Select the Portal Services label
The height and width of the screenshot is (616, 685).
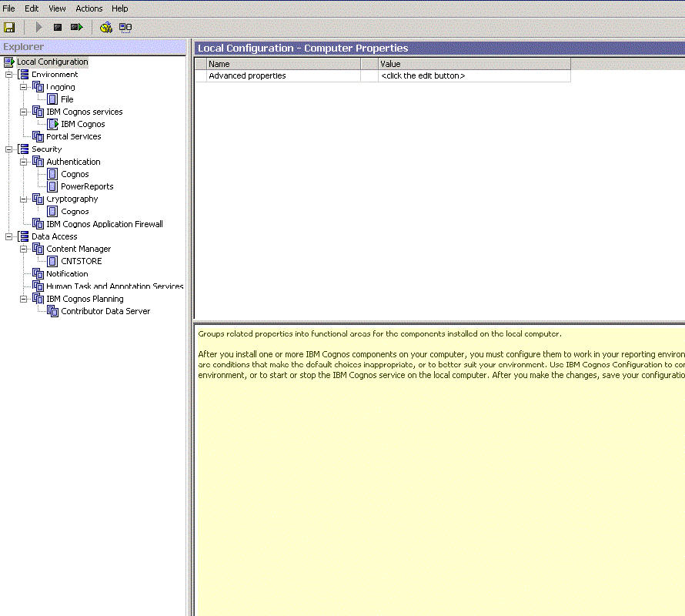pyautogui.click(x=73, y=137)
